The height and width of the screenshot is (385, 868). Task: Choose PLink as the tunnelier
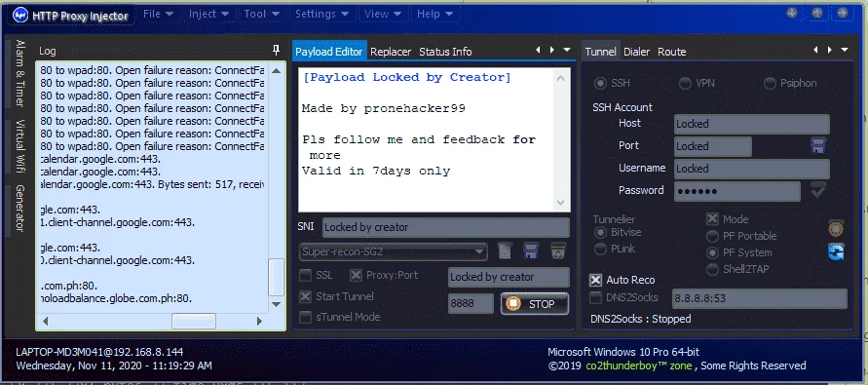pyautogui.click(x=600, y=250)
